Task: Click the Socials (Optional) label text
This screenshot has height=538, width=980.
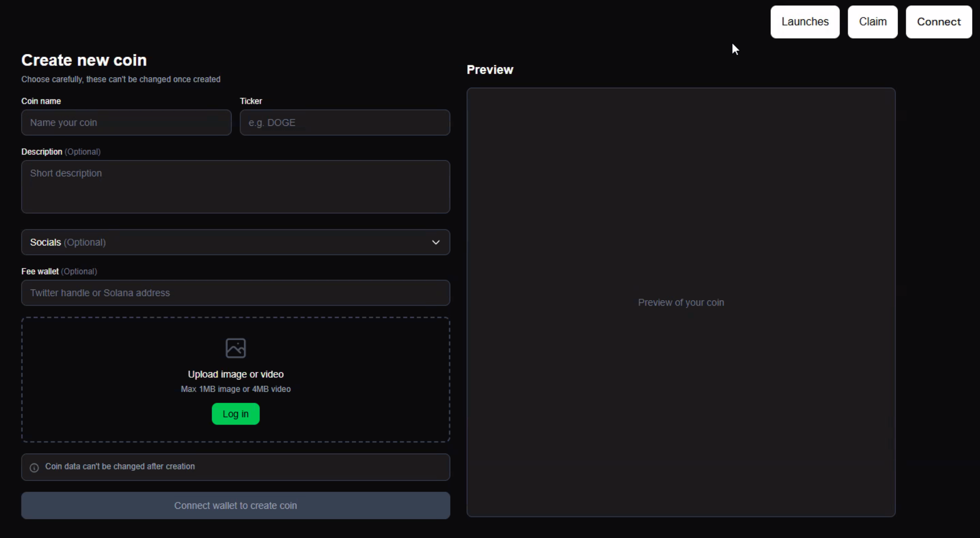Action: pyautogui.click(x=68, y=242)
